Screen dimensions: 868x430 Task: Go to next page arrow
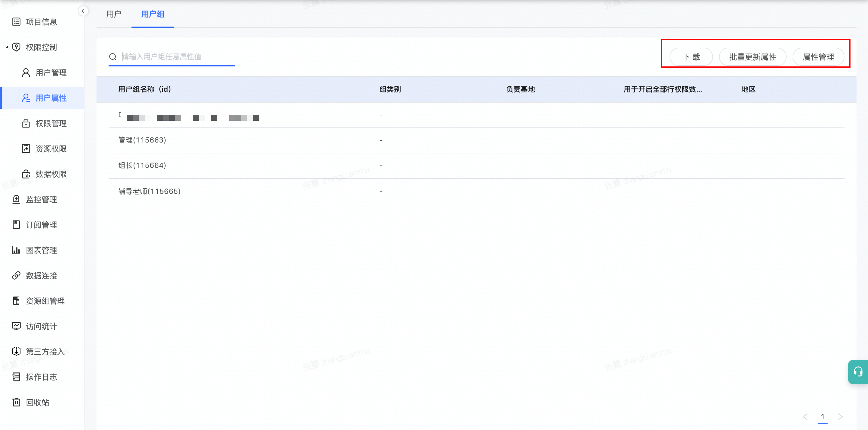(840, 416)
